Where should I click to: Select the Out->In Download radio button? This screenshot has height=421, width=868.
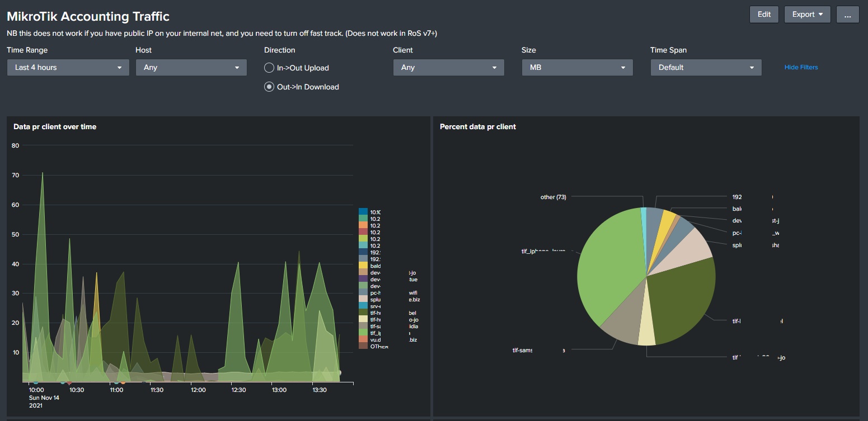click(x=269, y=87)
